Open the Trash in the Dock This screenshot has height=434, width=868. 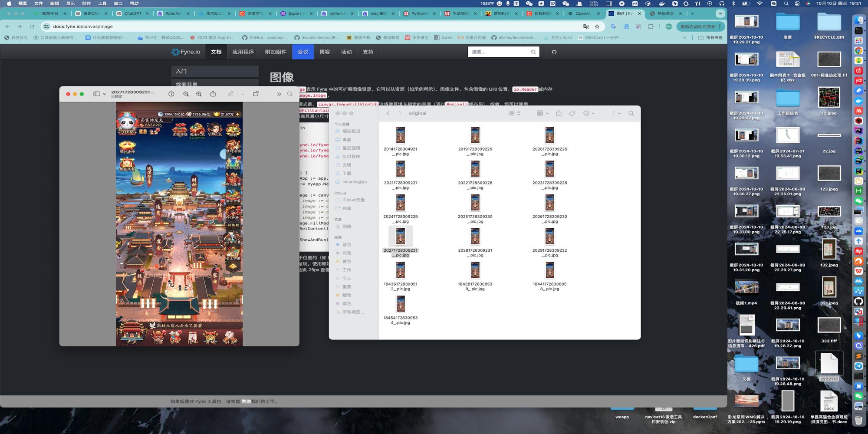(x=858, y=420)
